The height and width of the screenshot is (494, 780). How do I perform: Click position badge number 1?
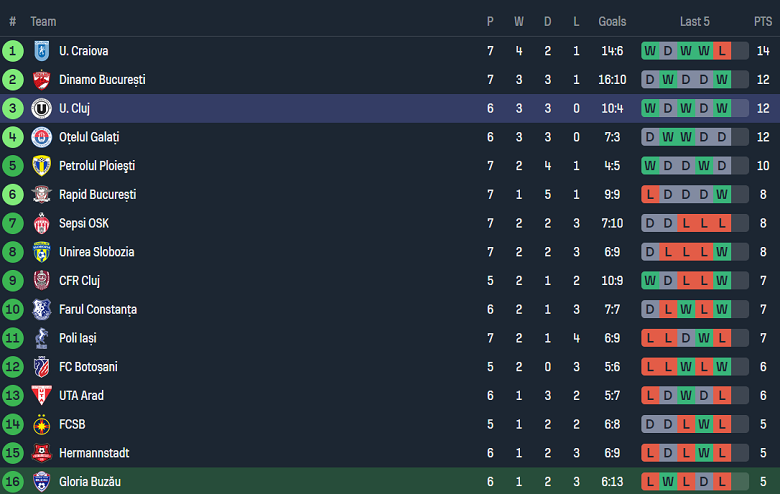click(13, 51)
